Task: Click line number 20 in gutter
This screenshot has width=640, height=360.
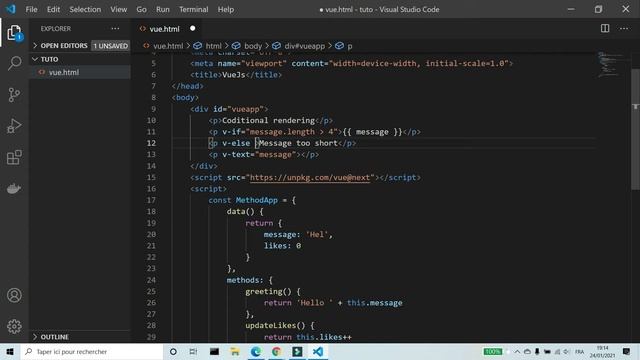Action: coord(151,234)
